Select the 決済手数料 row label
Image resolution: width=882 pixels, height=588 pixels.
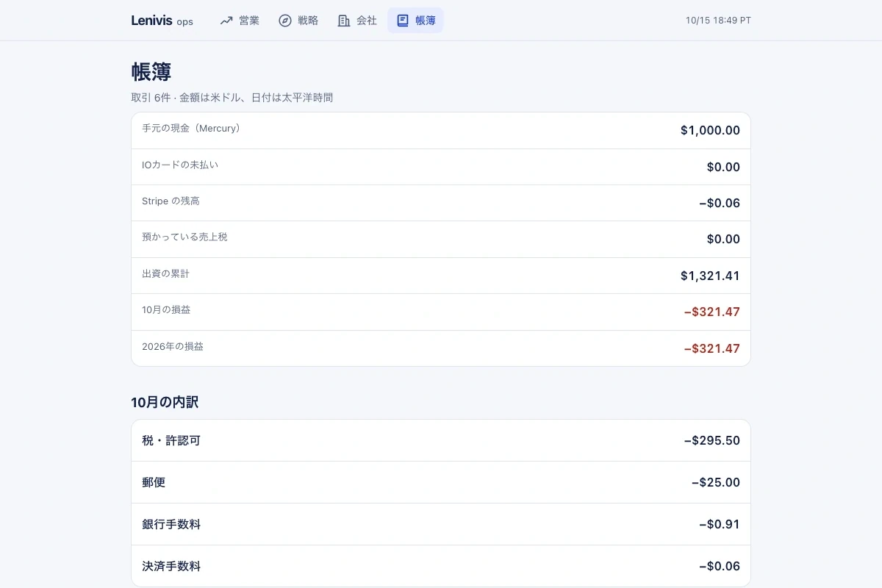(x=171, y=567)
